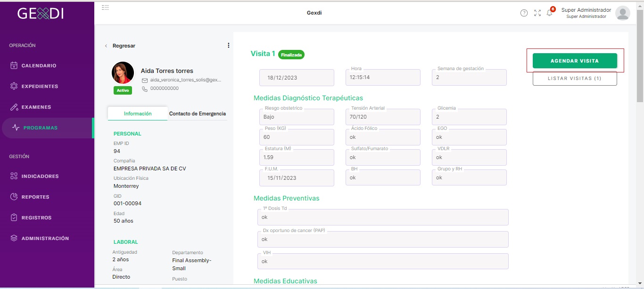Click the Listar Visitas (1) button
Screen dimensions: 644x289
pyautogui.click(x=575, y=78)
